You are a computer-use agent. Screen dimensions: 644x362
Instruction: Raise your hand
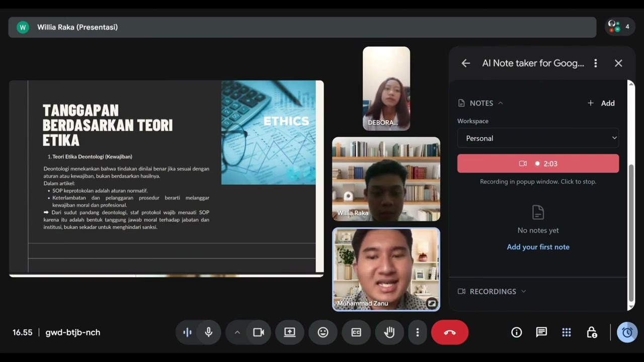click(389, 332)
